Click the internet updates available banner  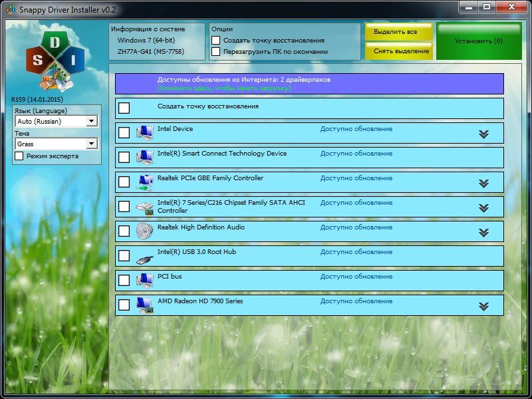(309, 84)
